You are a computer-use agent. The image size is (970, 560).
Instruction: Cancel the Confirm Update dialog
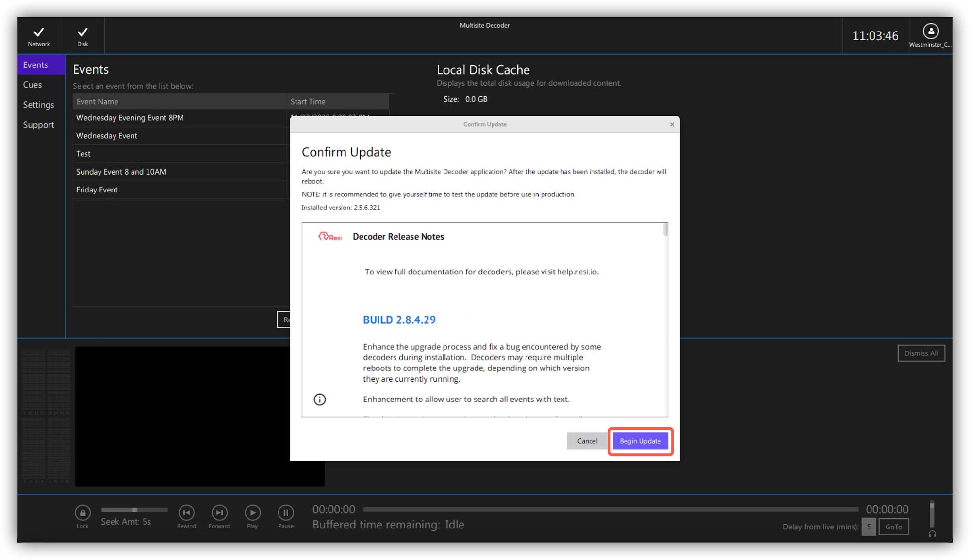(587, 441)
